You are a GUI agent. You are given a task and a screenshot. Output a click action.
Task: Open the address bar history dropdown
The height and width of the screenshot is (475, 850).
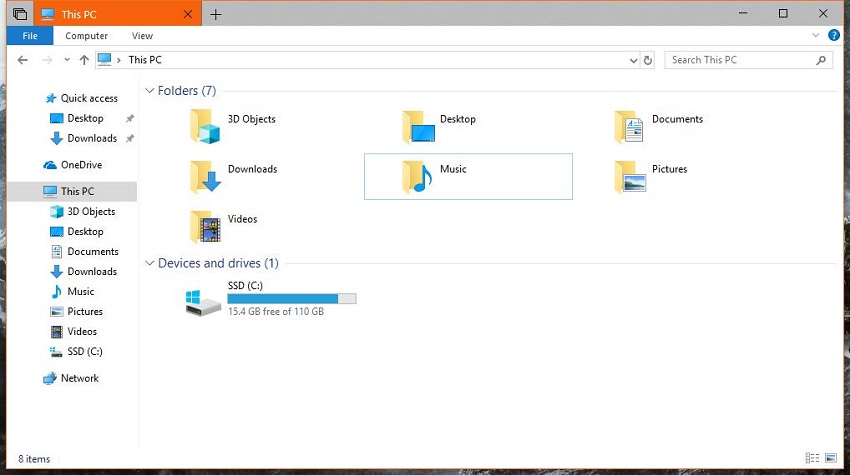coord(633,60)
